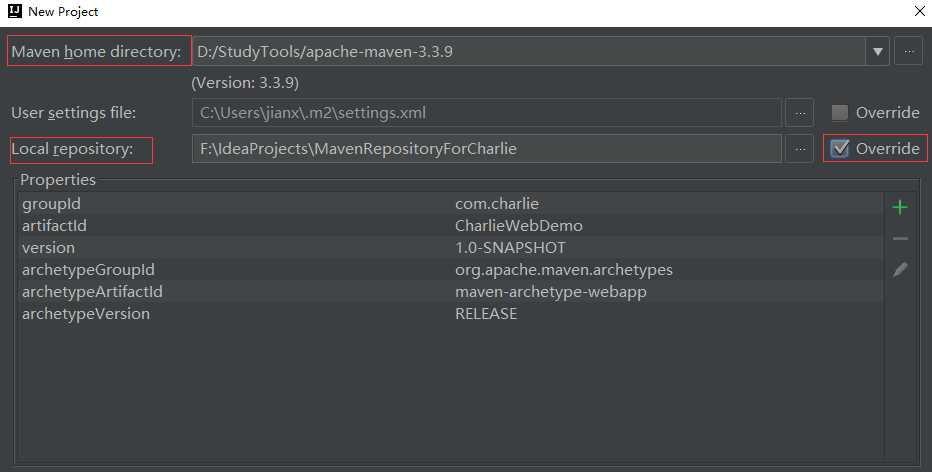
Task: Open Maven home directory dropdown list
Action: point(877,52)
